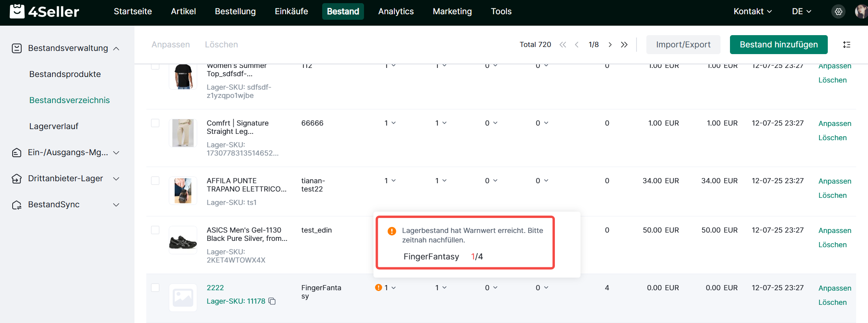Go to the next page arrow
This screenshot has height=323, width=868.
pyautogui.click(x=610, y=45)
